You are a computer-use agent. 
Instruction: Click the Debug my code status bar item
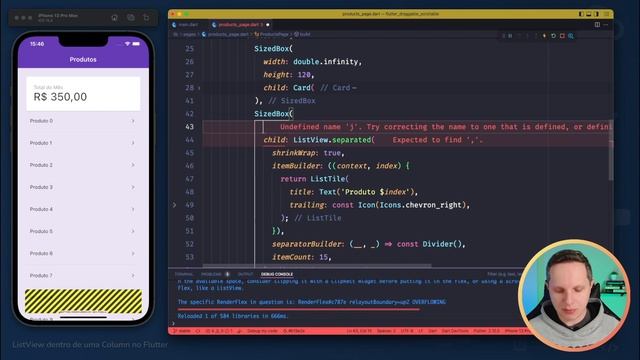262,331
